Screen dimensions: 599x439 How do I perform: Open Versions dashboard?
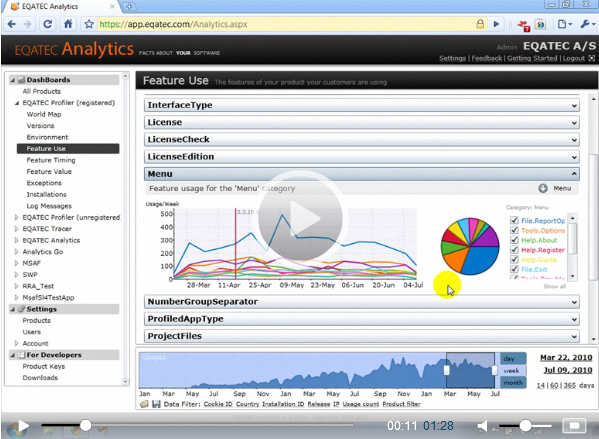[x=40, y=126]
